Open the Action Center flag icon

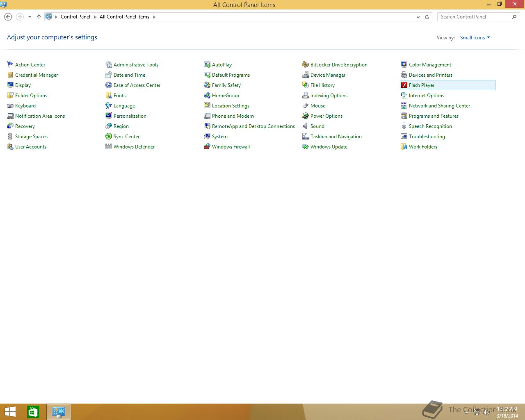tap(10, 64)
